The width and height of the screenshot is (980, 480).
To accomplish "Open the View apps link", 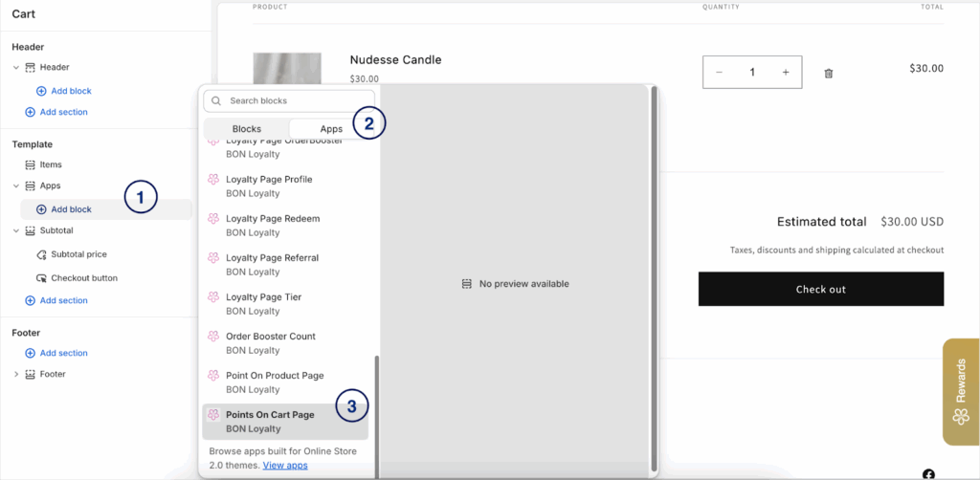I will point(285,465).
